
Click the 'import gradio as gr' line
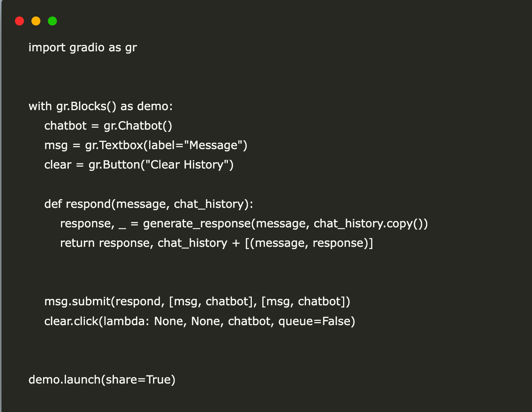(83, 48)
